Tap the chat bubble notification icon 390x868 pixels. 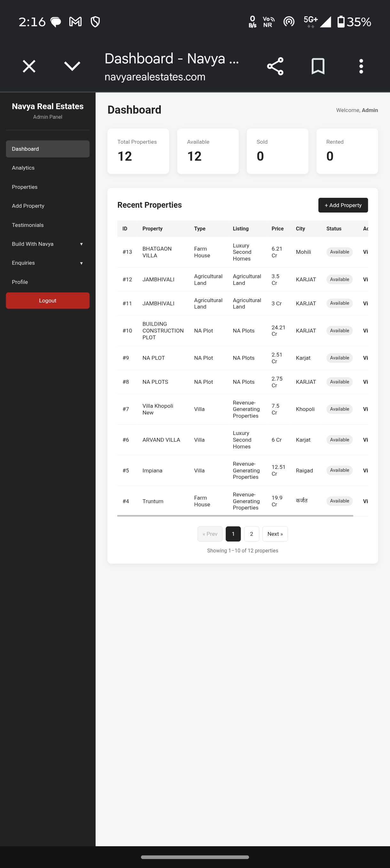coord(56,22)
